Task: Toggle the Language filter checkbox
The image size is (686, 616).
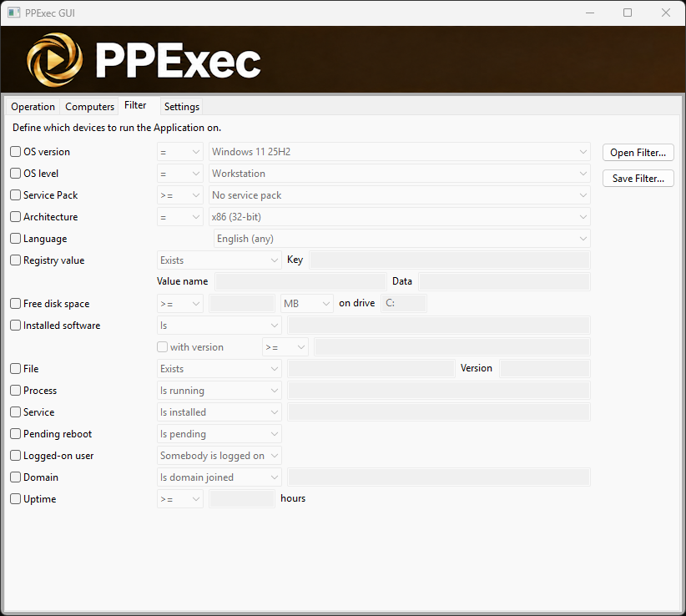Action: [15, 239]
